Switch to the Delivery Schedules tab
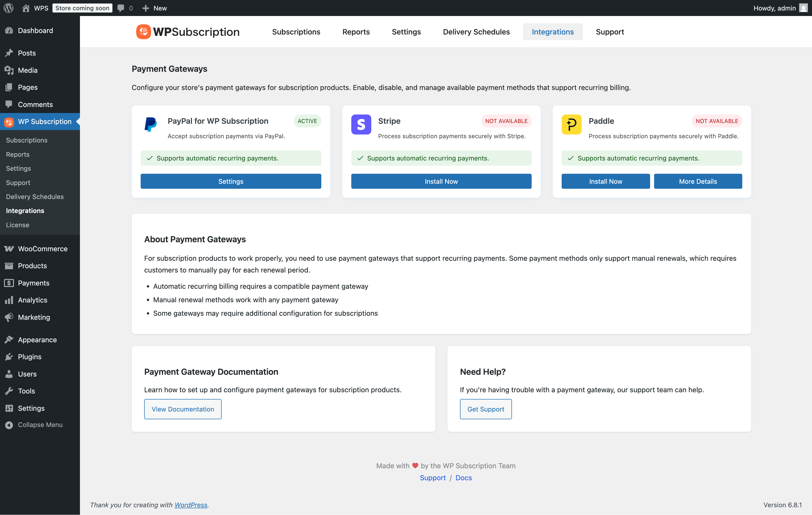The image size is (812, 515). click(x=476, y=32)
